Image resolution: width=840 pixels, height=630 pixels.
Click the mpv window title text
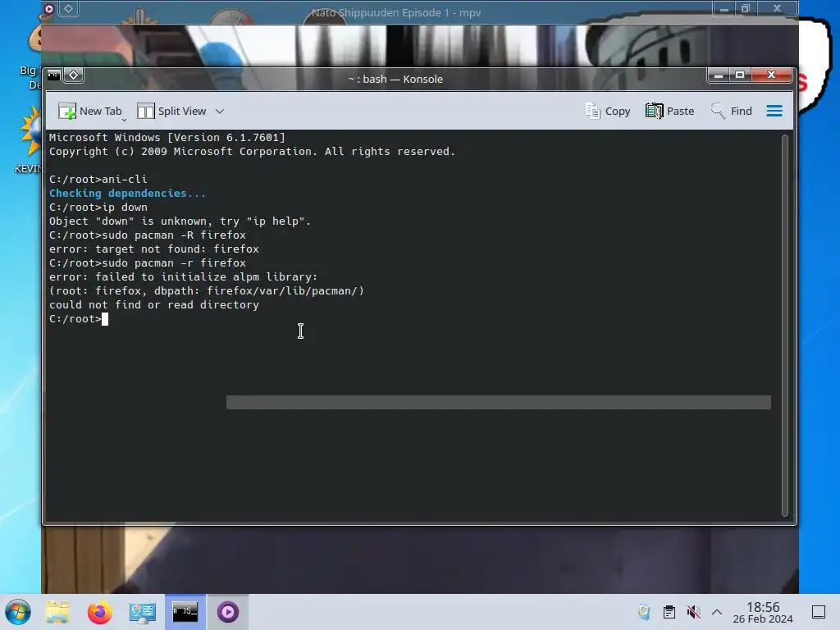tap(396, 12)
